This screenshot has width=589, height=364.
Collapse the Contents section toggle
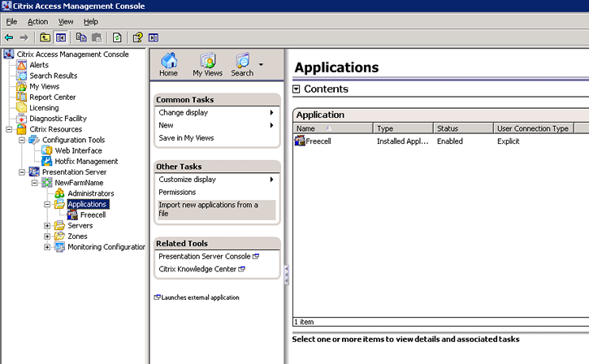coord(297,89)
